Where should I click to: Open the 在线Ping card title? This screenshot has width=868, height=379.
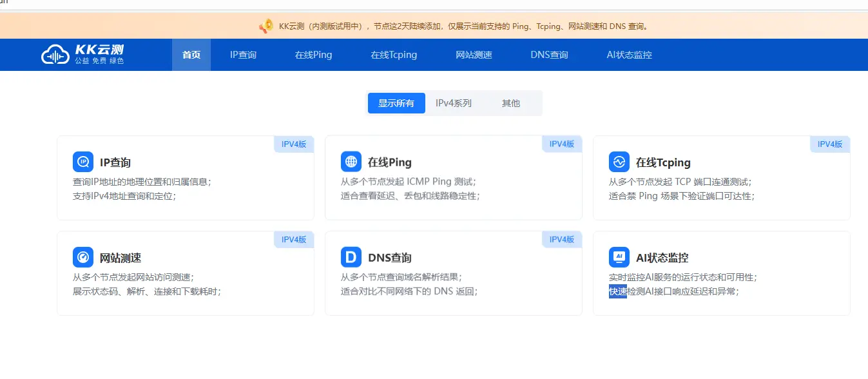point(390,162)
